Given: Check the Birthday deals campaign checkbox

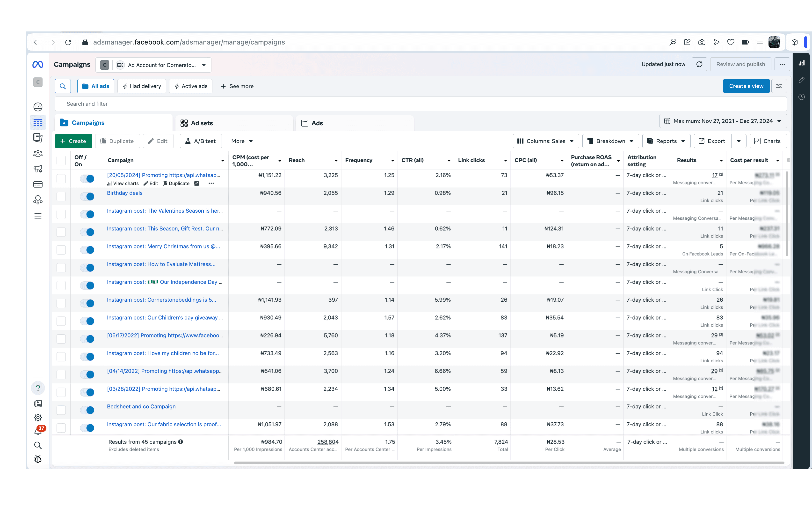Looking at the screenshot, I should coord(61,196).
